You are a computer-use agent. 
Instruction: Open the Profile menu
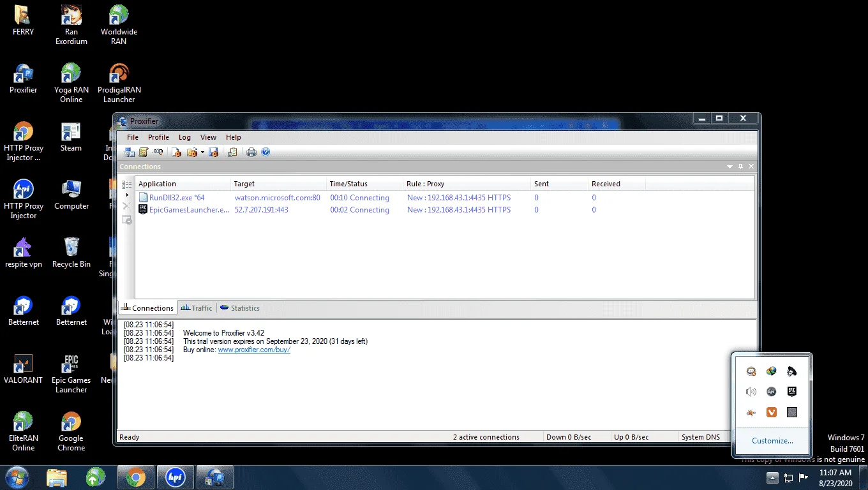[x=158, y=137]
